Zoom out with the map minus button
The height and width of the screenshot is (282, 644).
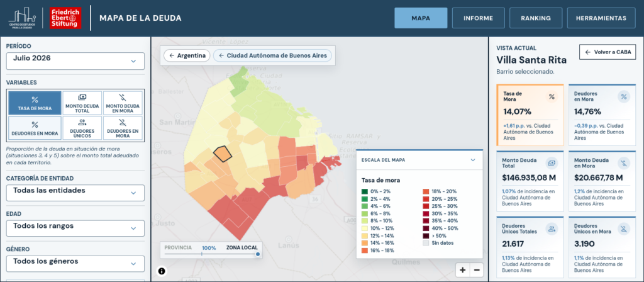pyautogui.click(x=477, y=270)
